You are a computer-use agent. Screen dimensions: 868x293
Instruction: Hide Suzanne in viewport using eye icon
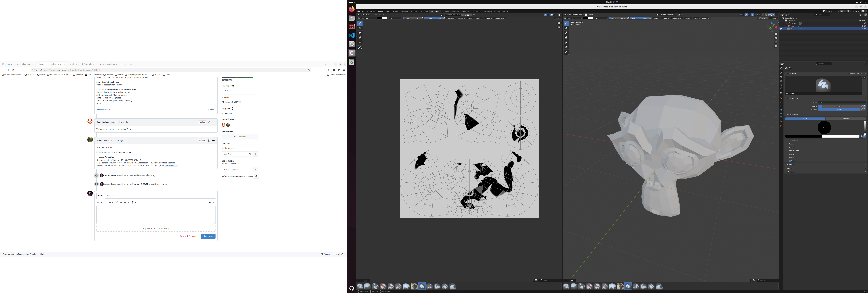(863, 29)
